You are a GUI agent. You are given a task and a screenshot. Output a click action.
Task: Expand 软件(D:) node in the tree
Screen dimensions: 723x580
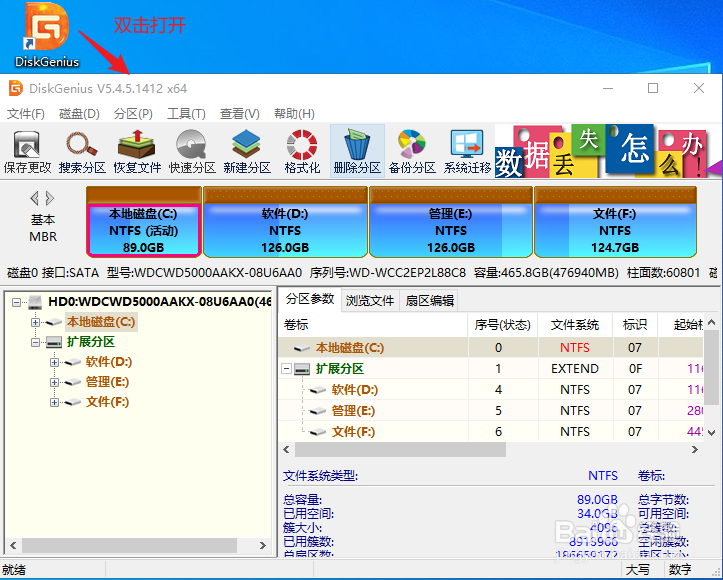54,362
